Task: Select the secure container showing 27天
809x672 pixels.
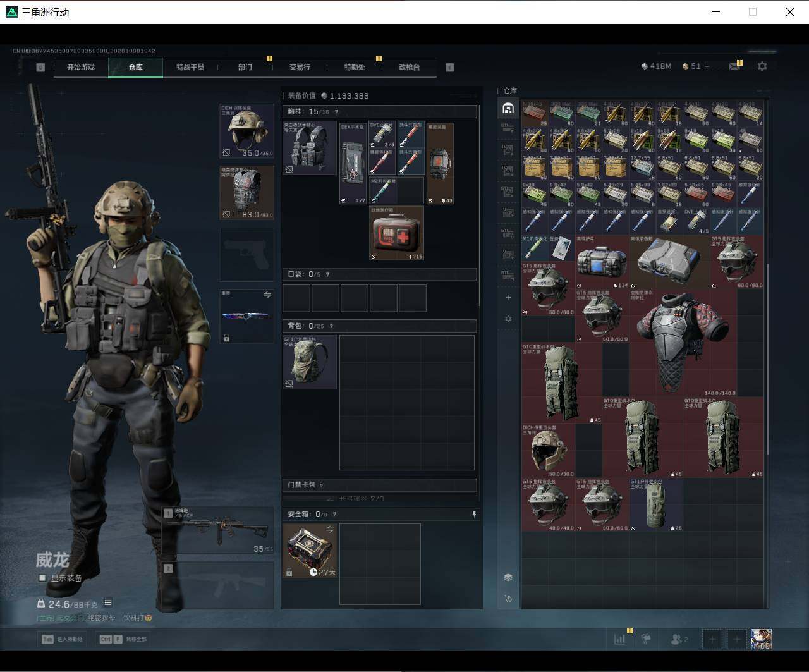Action: (310, 550)
